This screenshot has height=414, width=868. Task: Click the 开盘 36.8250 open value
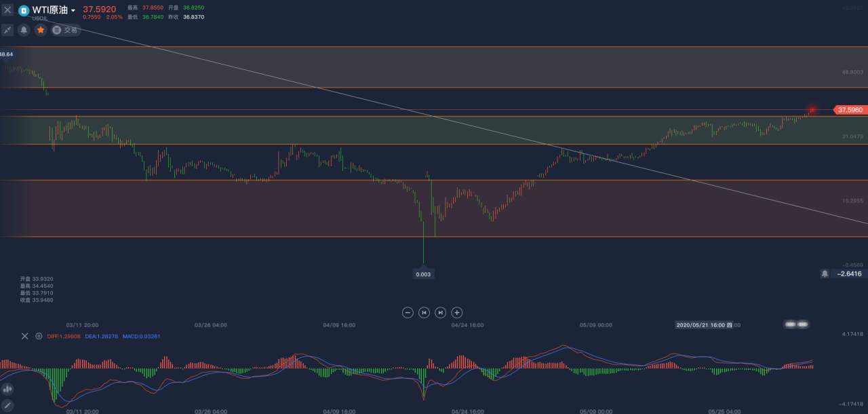pyautogui.click(x=186, y=7)
